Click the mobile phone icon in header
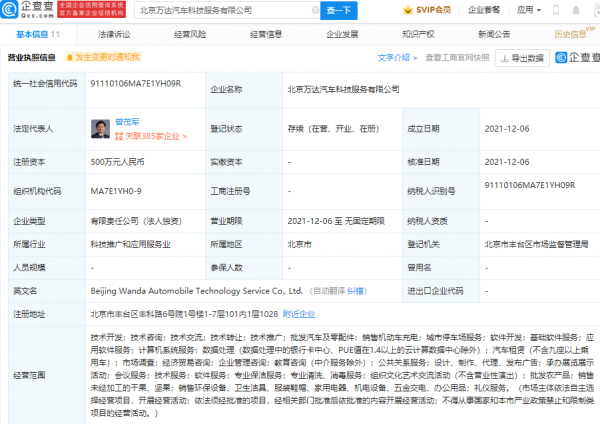The image size is (600, 424). tap(556, 10)
